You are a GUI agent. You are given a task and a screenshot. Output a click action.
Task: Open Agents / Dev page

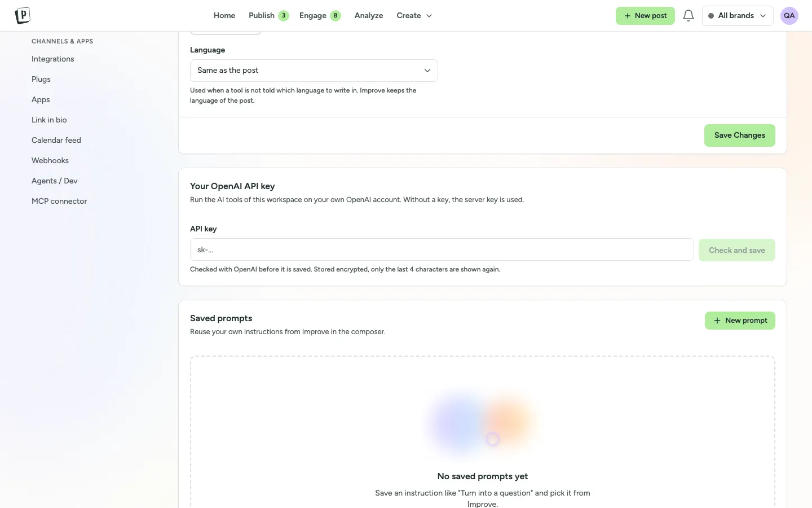55,181
